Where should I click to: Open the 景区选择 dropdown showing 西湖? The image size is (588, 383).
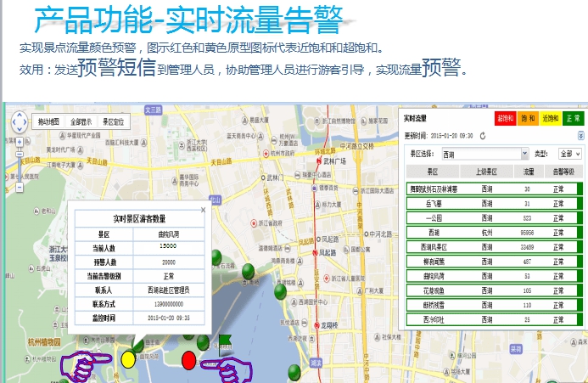[484, 154]
